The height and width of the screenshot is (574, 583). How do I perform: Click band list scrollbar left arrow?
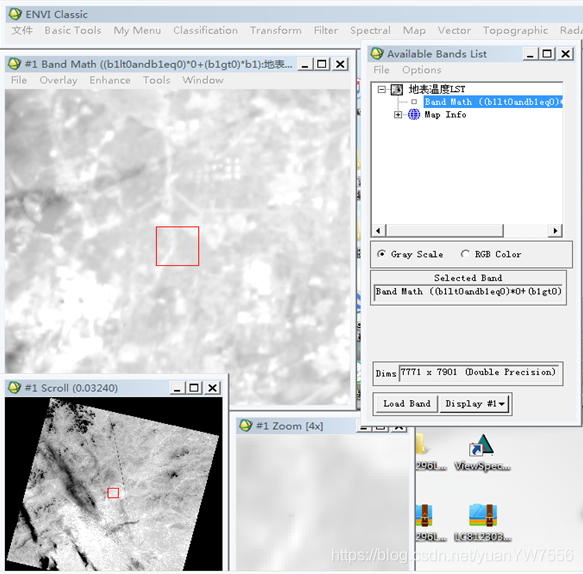click(x=378, y=231)
